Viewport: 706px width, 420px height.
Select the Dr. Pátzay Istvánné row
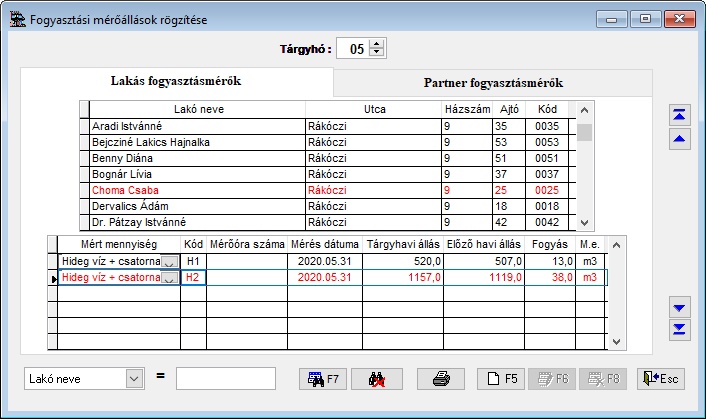coord(197,222)
